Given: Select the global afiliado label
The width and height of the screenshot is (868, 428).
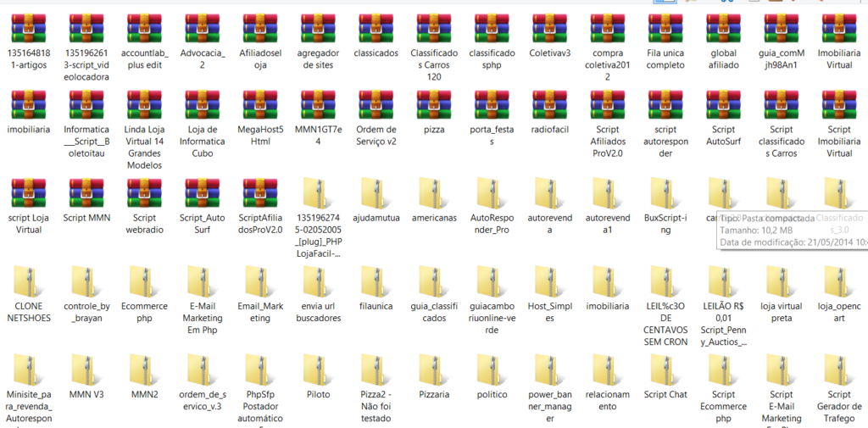Looking at the screenshot, I should tap(724, 59).
